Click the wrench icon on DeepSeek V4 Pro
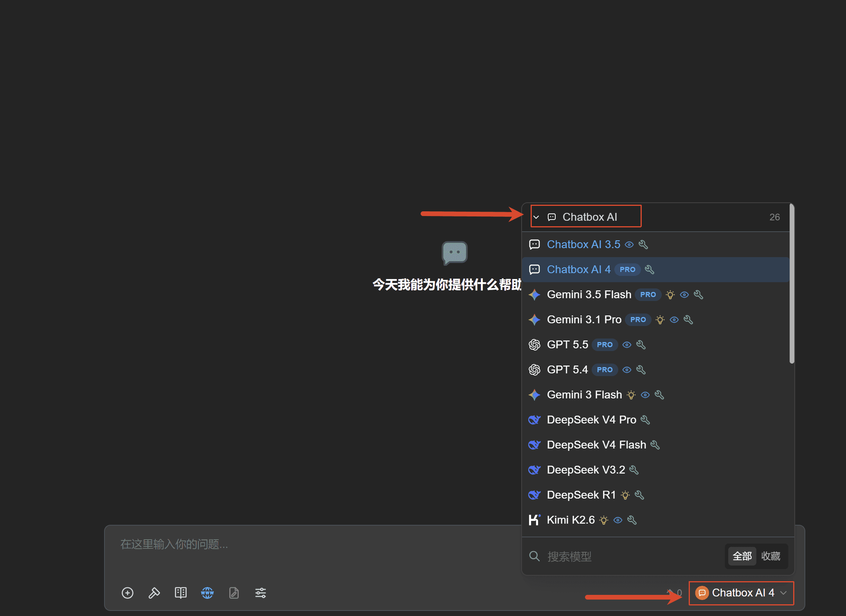Image resolution: width=846 pixels, height=616 pixels. 645,420
